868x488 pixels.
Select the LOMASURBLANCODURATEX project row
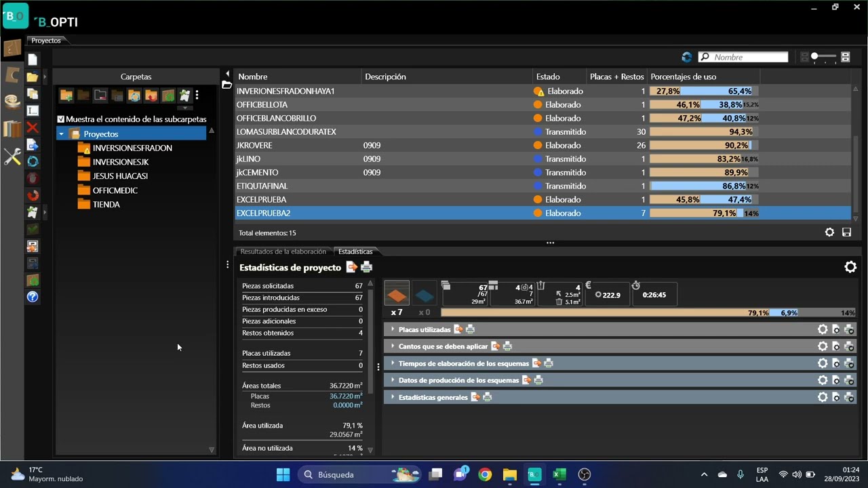[542, 131]
